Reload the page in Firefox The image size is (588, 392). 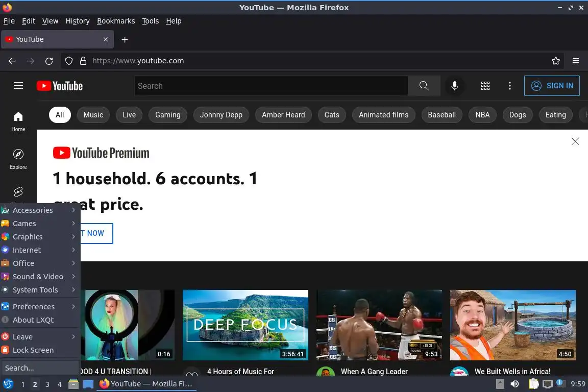click(49, 61)
